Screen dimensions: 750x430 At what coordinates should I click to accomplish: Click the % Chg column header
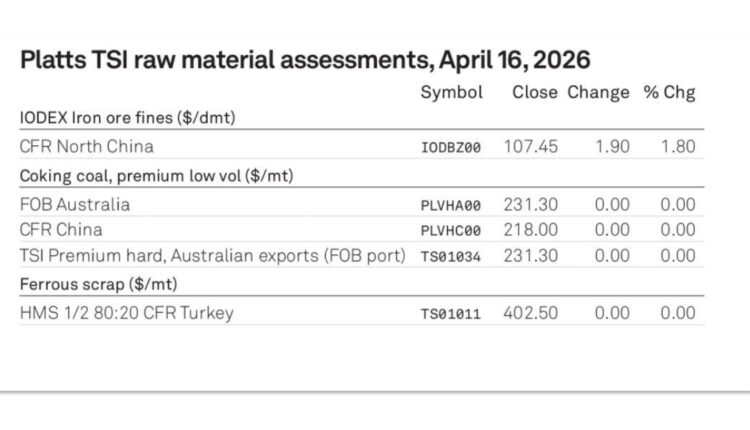[669, 93]
